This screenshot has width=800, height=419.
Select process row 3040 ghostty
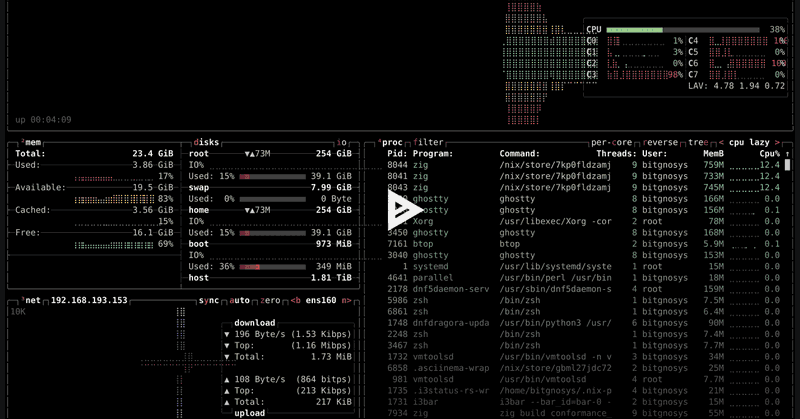click(x=583, y=255)
